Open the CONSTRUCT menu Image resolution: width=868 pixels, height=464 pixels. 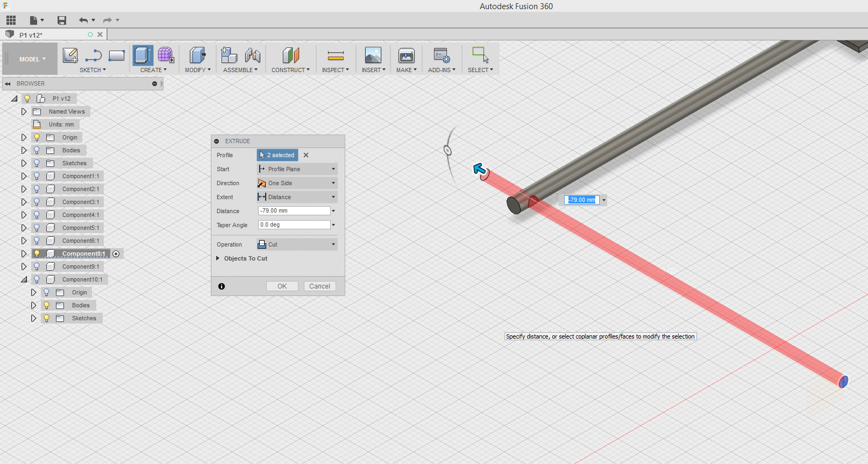click(x=290, y=70)
